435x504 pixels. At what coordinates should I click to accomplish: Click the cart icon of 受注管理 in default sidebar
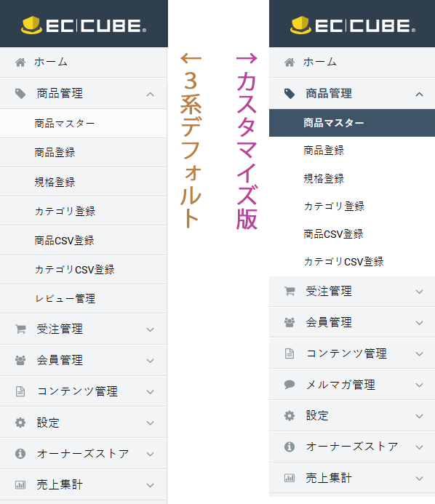[x=20, y=329]
